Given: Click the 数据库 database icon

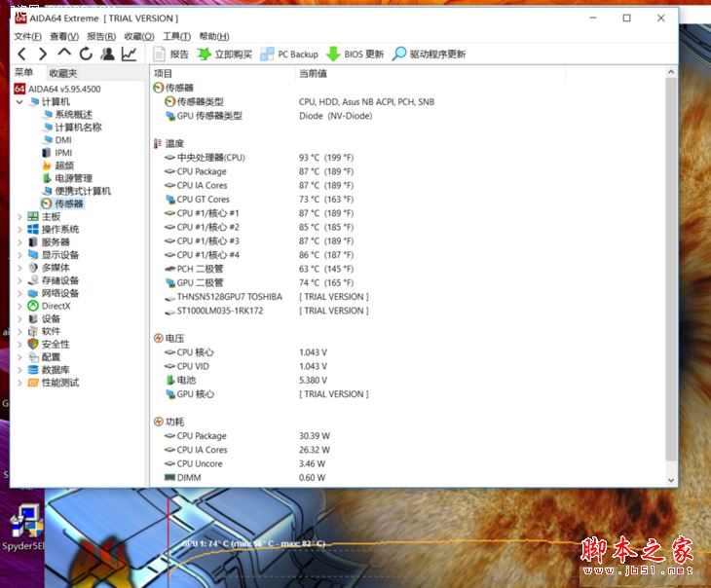Looking at the screenshot, I should [33, 370].
